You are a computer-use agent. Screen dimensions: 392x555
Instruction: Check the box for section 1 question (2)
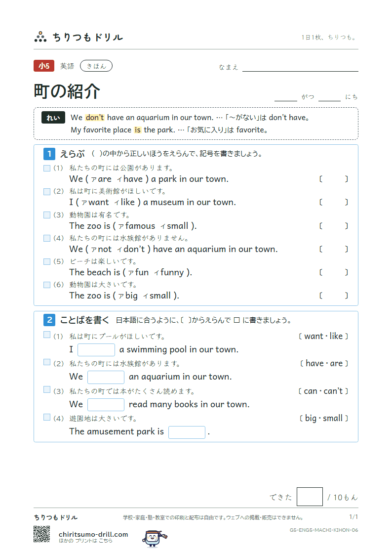[47, 191]
